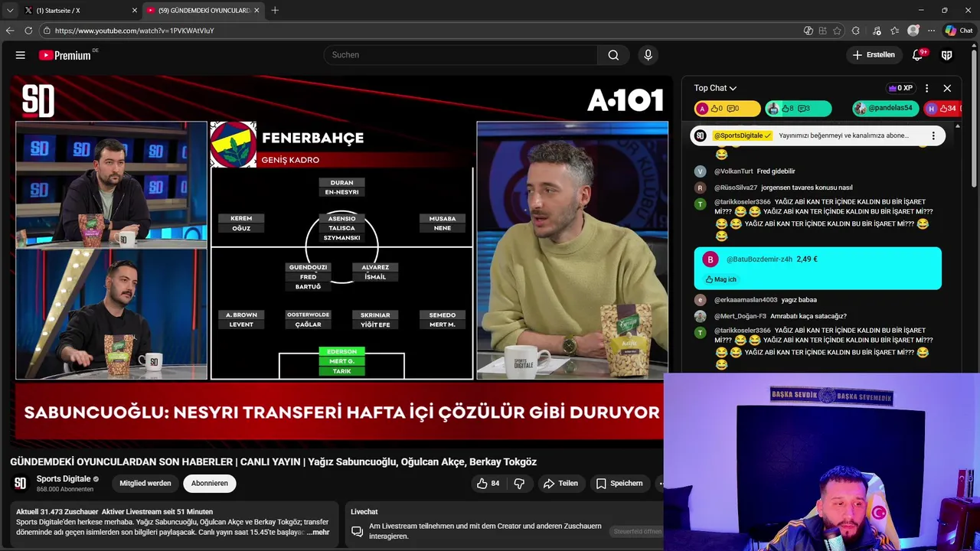This screenshot has height=551, width=980.
Task: Open the yellow super chat chip by A
Action: 727,109
